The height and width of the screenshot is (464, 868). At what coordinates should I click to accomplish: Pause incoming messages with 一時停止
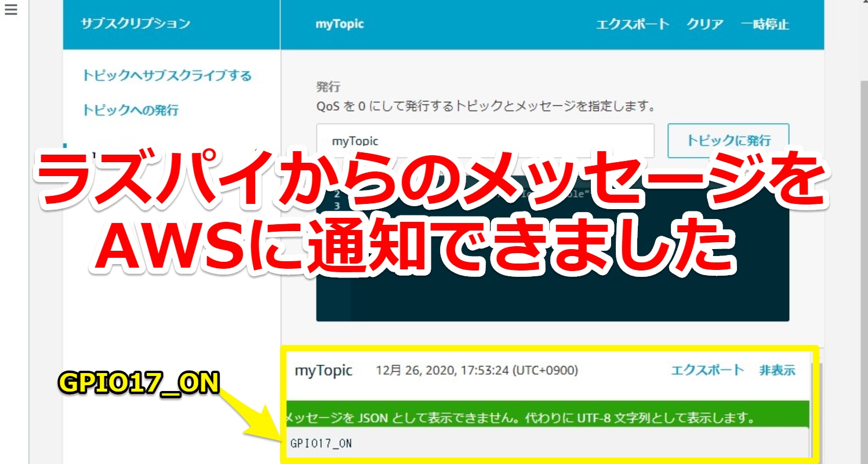[767, 25]
